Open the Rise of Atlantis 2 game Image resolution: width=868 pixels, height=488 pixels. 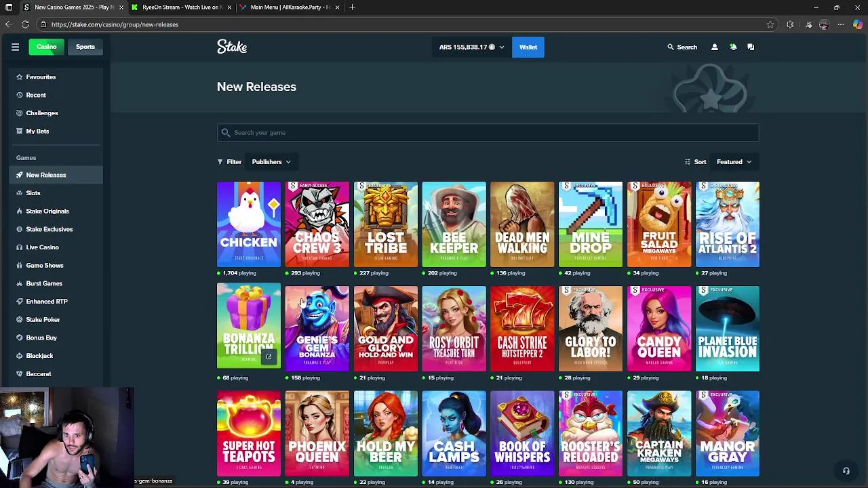click(728, 224)
